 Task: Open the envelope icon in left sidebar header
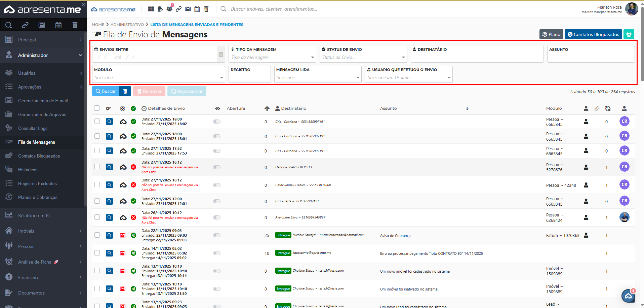tap(42, 25)
